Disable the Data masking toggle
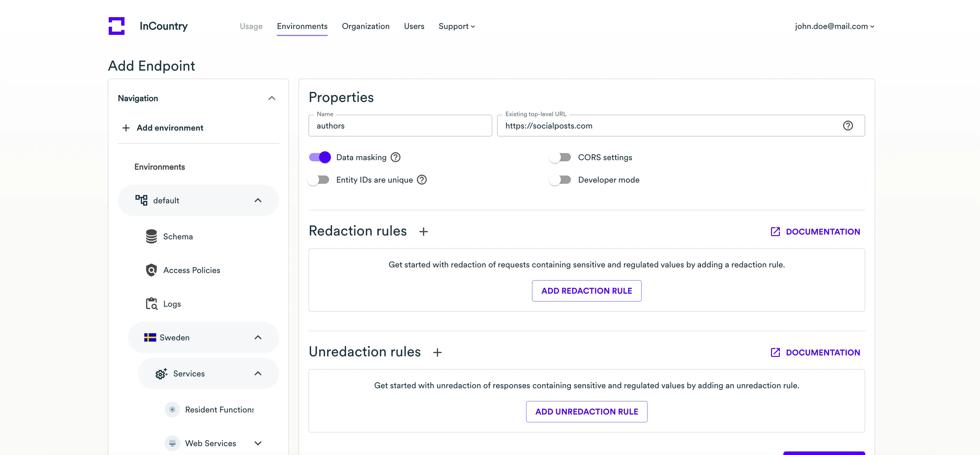980x455 pixels. 320,157
